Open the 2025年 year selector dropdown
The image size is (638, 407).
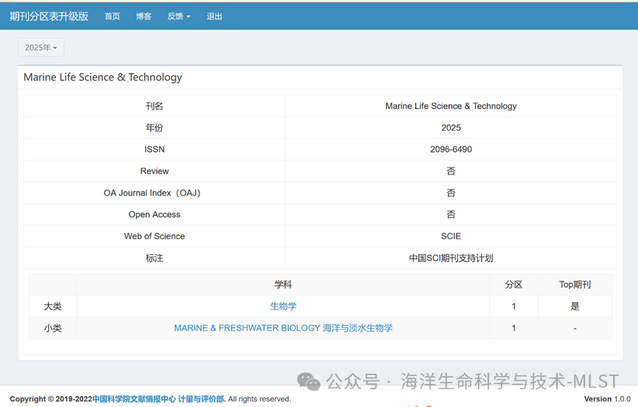coord(41,48)
